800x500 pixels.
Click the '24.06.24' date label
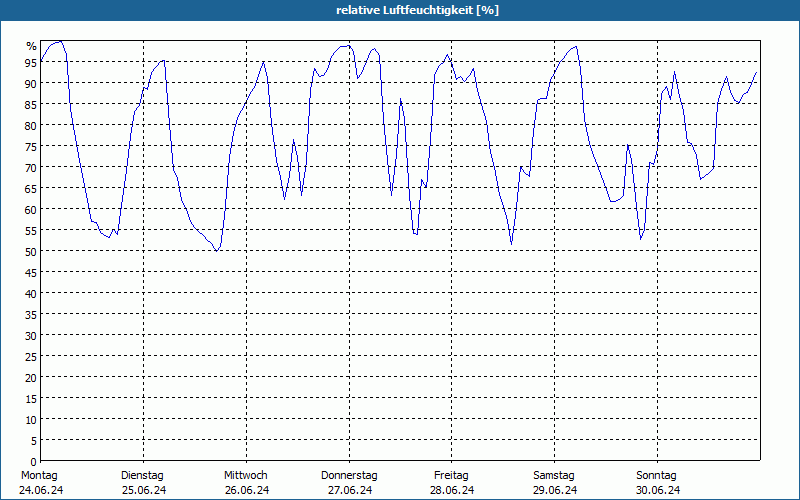[x=41, y=490]
